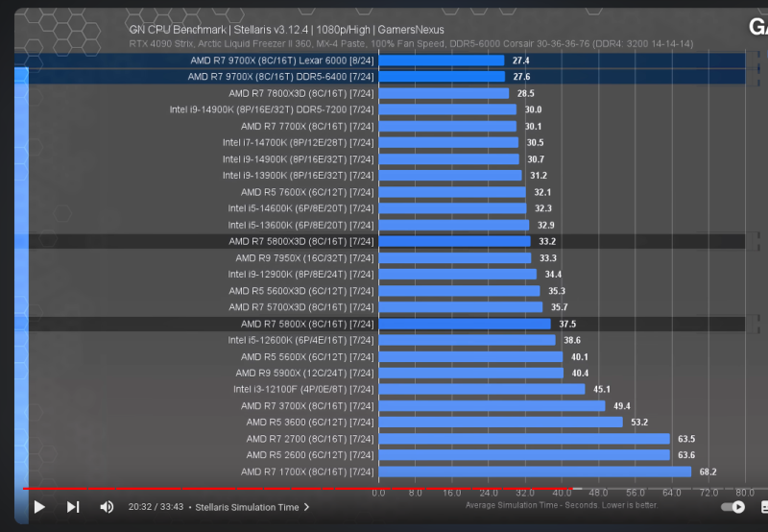Select the AMD R7 9700X DDR5-6400 row label
The height and width of the screenshot is (532, 768).
(280, 77)
